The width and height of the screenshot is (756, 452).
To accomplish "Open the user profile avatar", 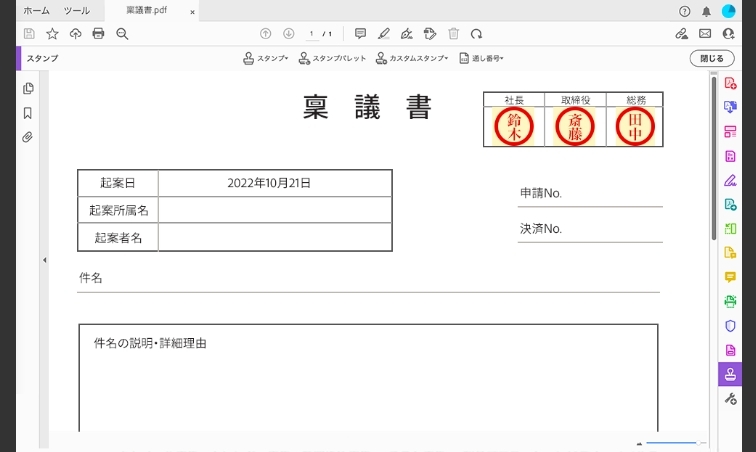I will (x=729, y=11).
